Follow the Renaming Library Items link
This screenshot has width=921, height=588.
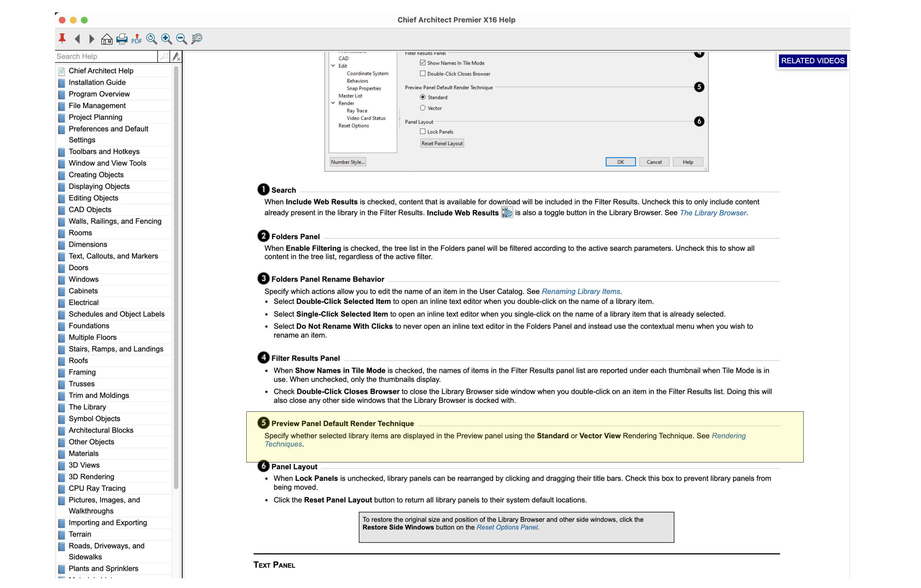tap(581, 291)
